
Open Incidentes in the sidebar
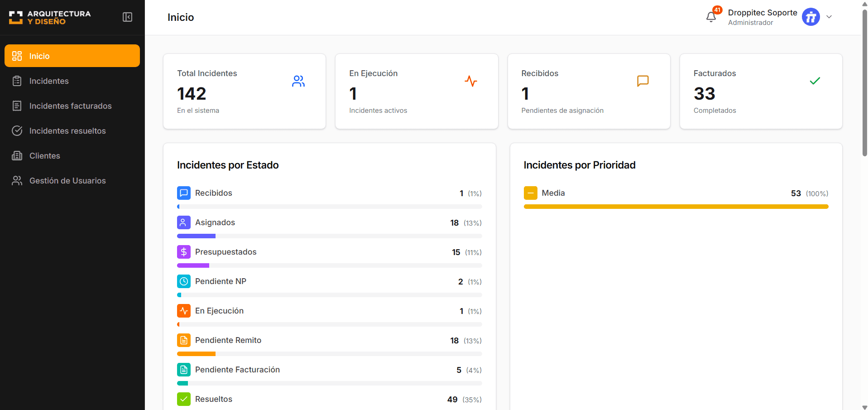point(72,81)
